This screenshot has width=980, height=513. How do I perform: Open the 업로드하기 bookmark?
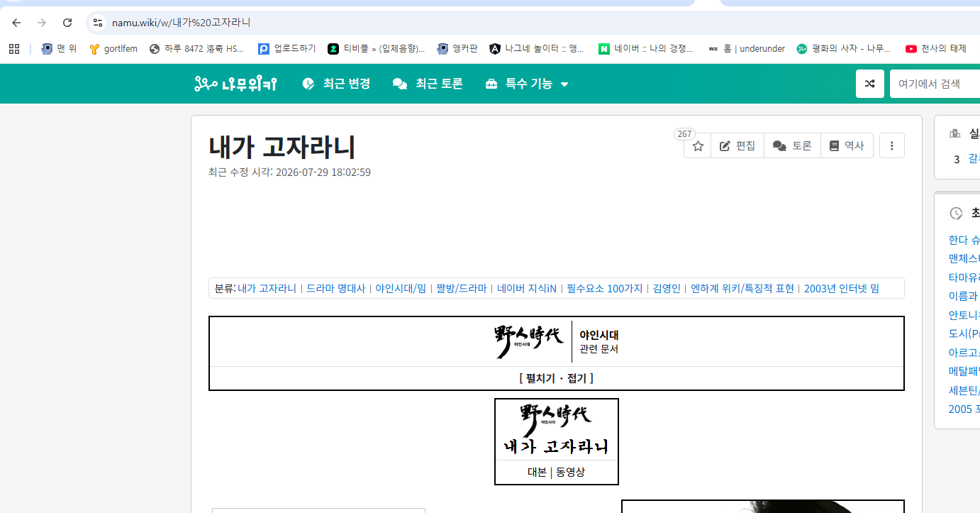[286, 48]
